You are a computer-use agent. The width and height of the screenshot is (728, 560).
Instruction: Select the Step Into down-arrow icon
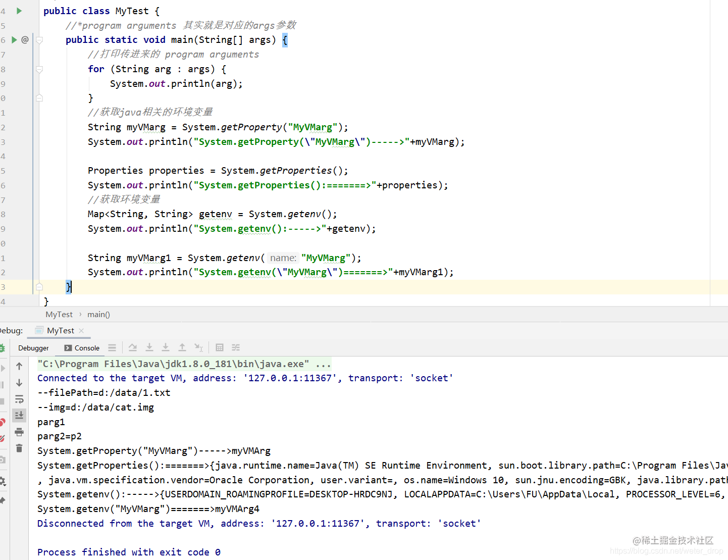[x=149, y=347]
